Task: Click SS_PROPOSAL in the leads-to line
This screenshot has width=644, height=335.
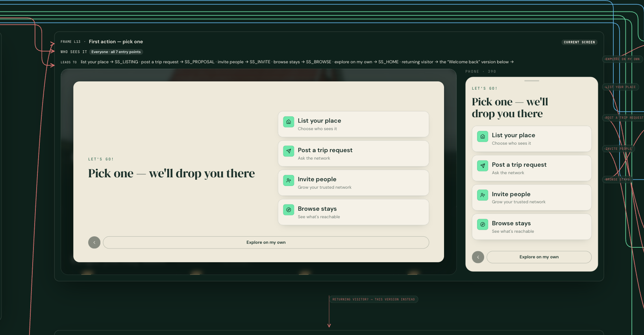Action: click(x=200, y=62)
